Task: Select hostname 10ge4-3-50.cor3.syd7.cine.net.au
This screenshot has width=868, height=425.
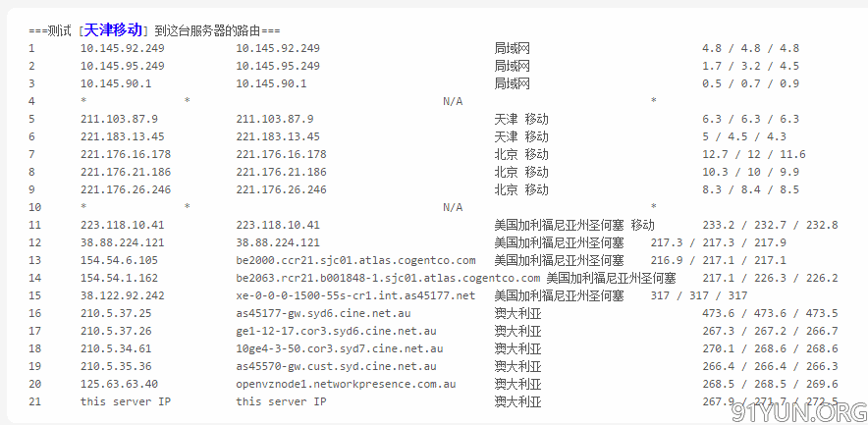Action: (340, 348)
